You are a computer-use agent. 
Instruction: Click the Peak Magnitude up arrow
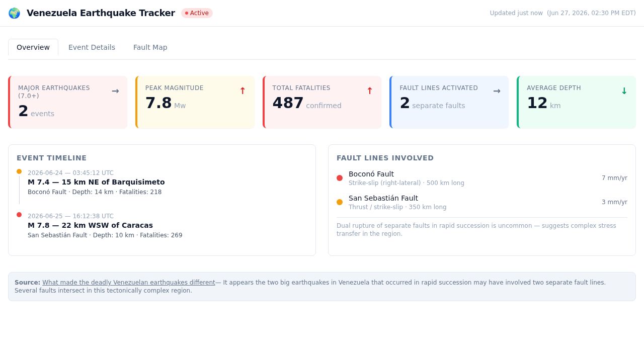point(243,91)
